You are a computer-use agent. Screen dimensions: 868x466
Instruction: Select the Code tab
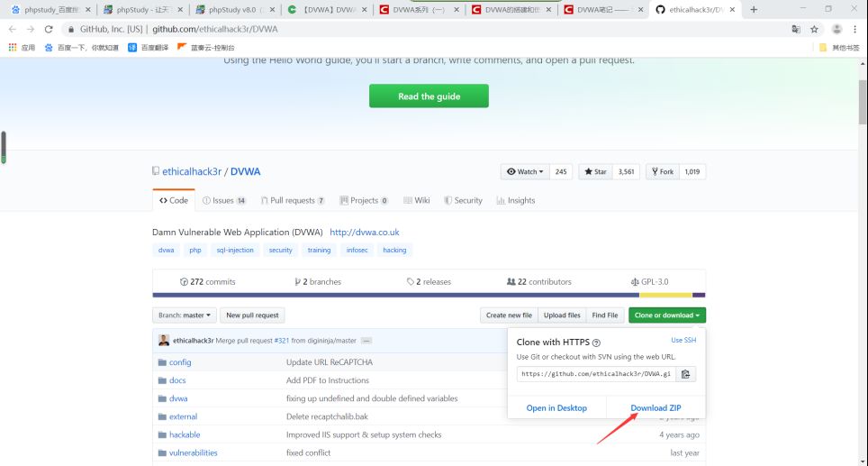(x=174, y=201)
